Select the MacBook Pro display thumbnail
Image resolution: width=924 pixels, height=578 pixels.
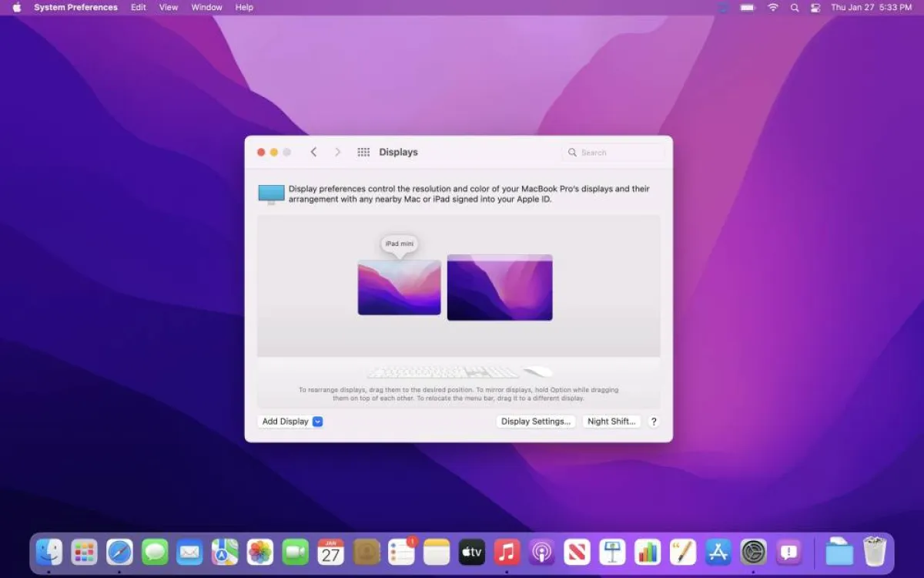[500, 287]
